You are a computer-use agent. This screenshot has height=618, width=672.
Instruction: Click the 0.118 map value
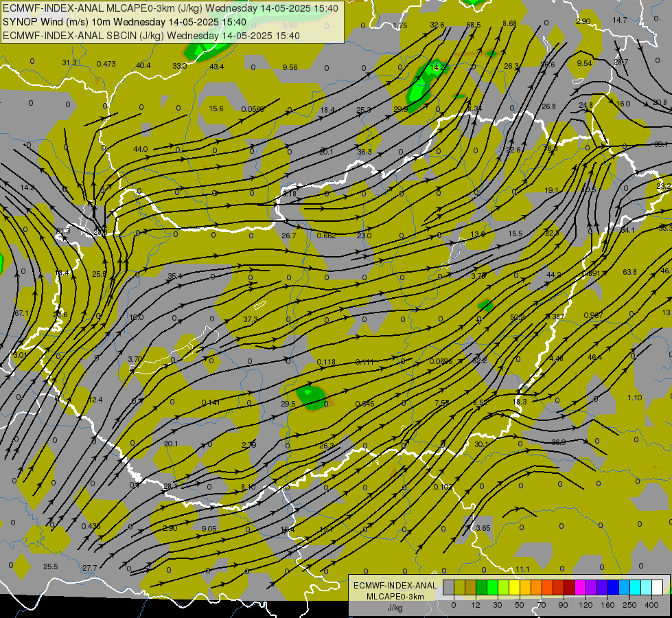point(326,362)
